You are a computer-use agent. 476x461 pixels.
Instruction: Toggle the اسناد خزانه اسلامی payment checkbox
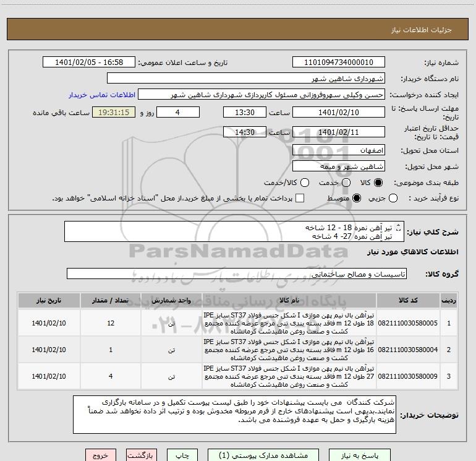click(300, 198)
